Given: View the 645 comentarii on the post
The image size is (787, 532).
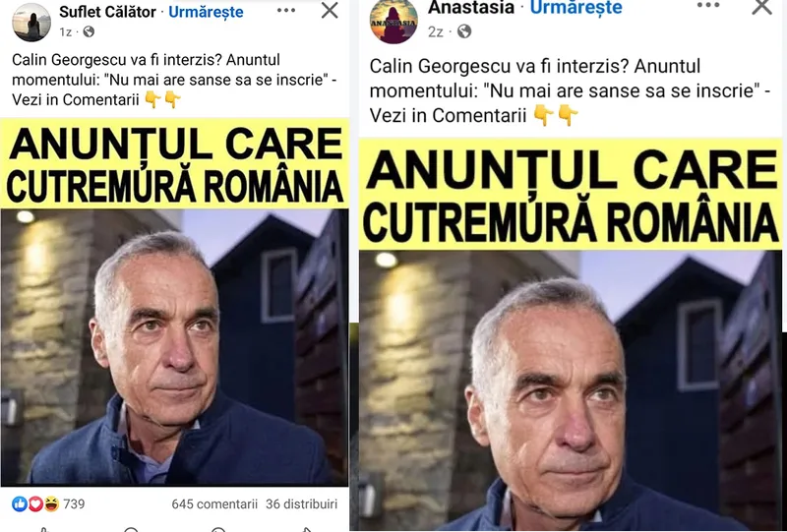Looking at the screenshot, I should pyautogui.click(x=214, y=503).
